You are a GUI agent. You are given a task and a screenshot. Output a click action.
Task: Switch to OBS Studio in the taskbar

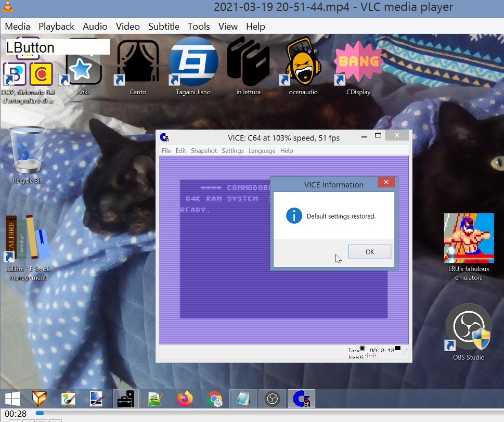(272, 399)
